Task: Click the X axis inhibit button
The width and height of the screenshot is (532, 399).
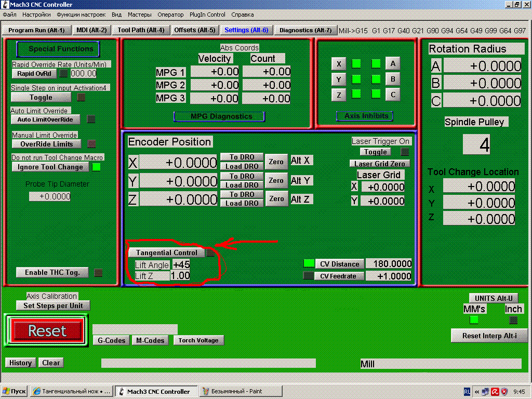Action: pos(339,64)
